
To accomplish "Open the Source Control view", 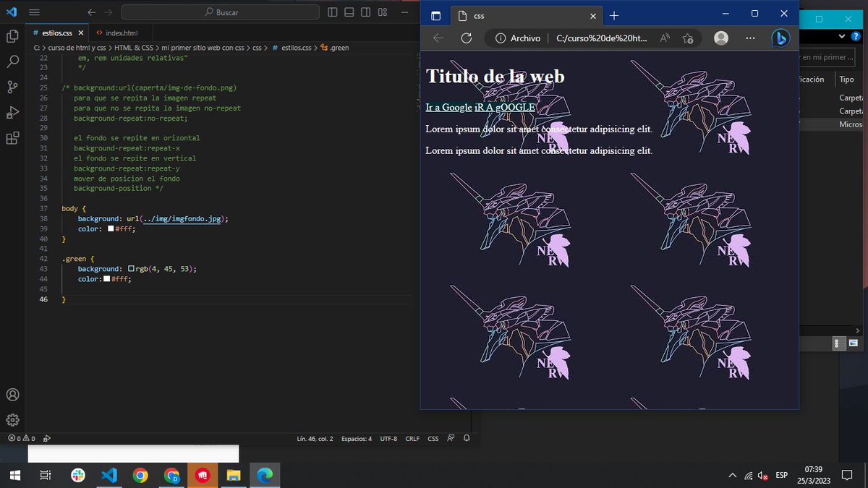I will click(x=12, y=87).
